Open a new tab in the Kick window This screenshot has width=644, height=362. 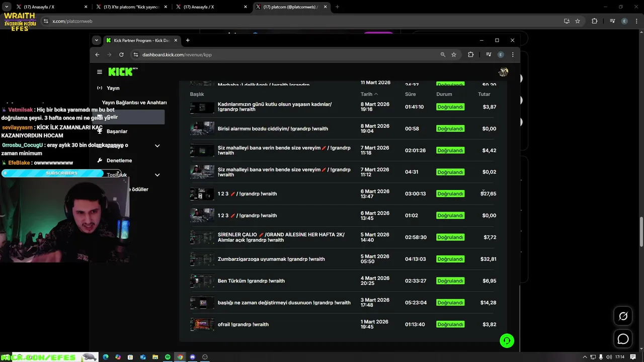click(188, 40)
